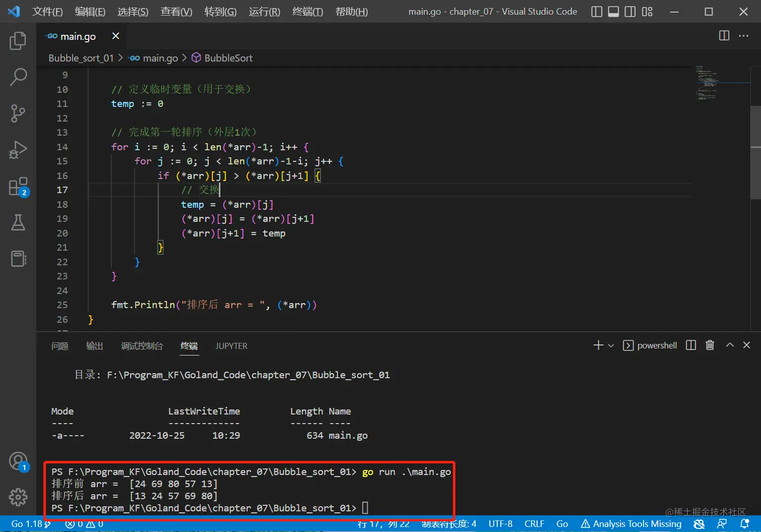Click line and column indicator 行 17
This screenshot has height=532, width=761.
tap(384, 524)
